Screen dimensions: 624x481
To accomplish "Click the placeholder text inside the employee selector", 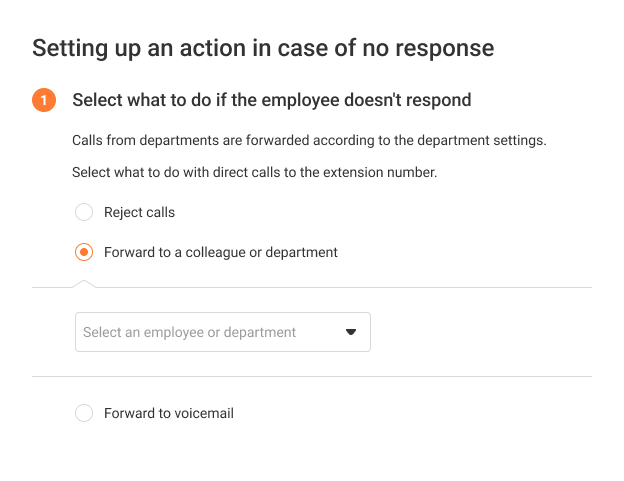I will [x=189, y=332].
